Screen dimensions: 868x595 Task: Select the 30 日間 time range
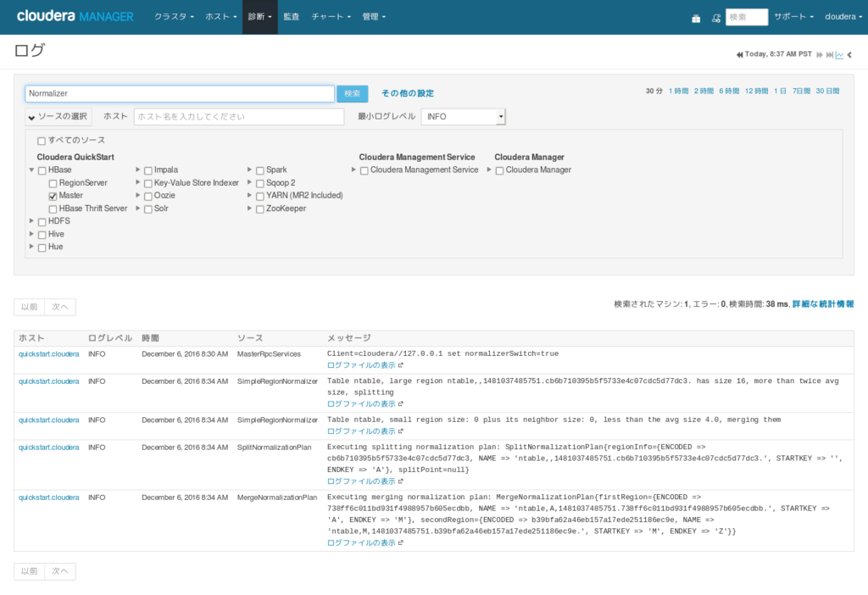coord(827,91)
